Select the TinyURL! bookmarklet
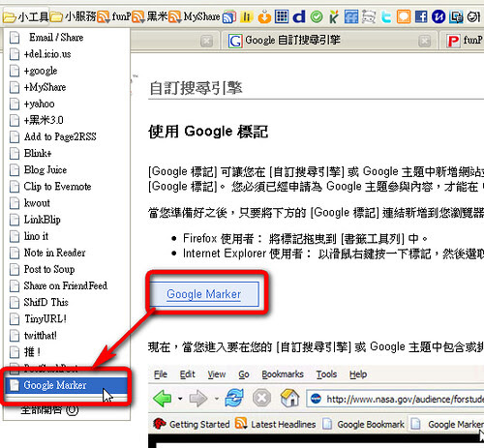 click(x=67, y=318)
